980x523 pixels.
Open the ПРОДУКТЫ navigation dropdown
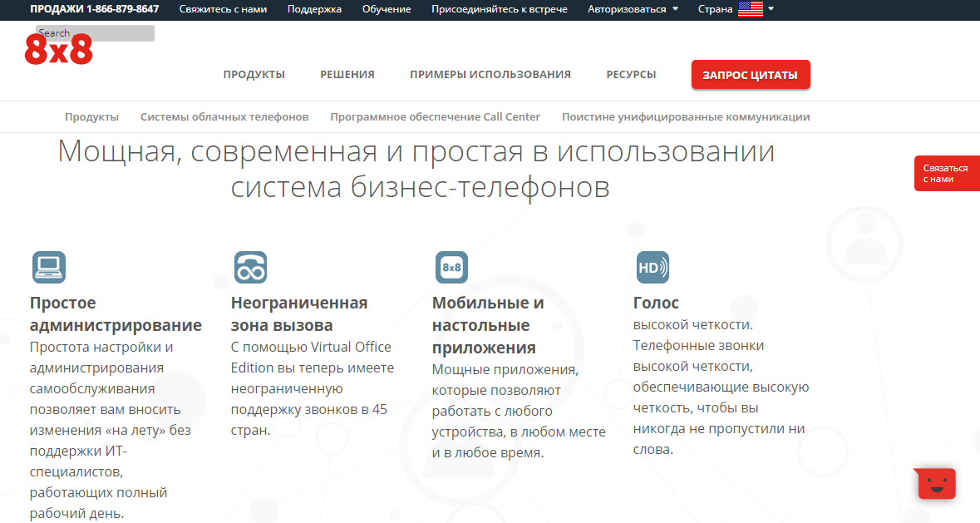point(254,74)
